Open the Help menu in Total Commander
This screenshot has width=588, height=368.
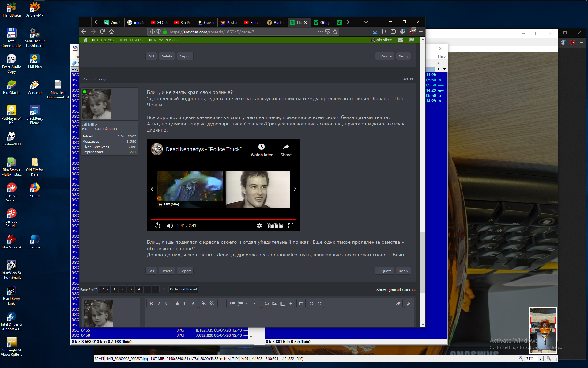[x=442, y=56]
